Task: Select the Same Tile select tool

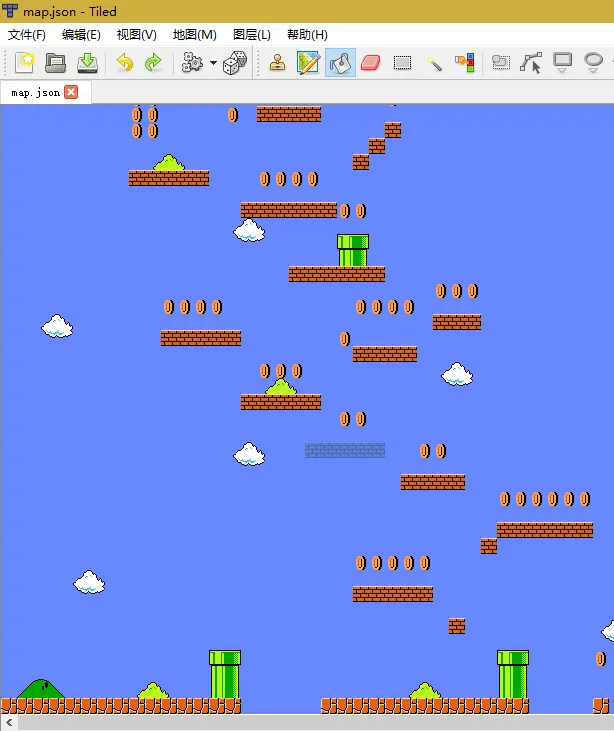Action: pos(465,62)
